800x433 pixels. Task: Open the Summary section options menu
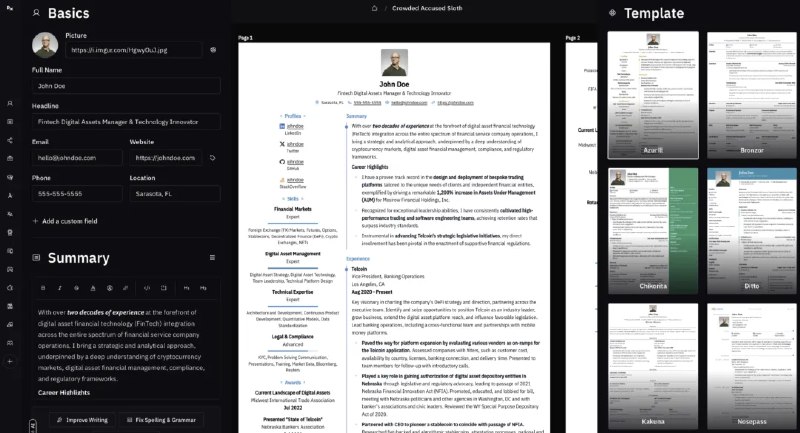coord(212,258)
